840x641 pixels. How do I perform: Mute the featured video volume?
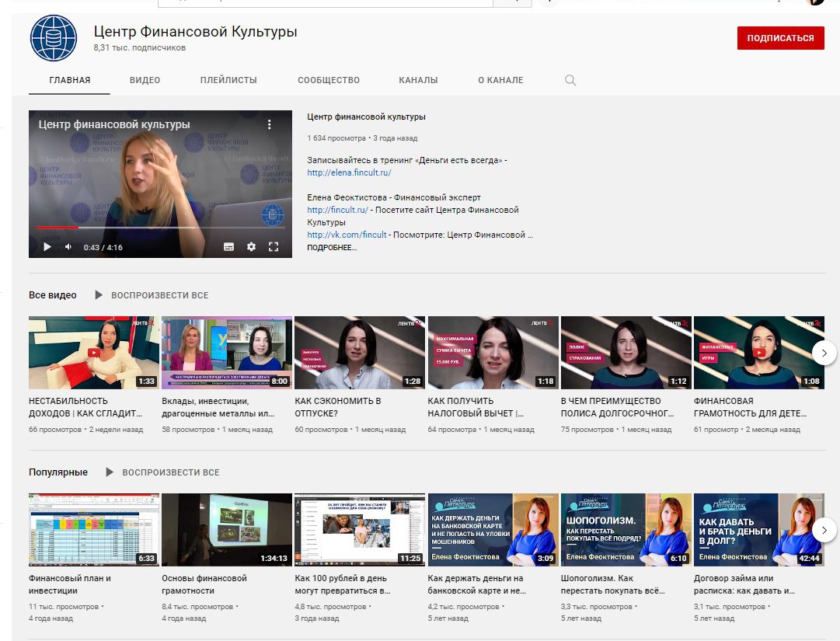tap(68, 247)
